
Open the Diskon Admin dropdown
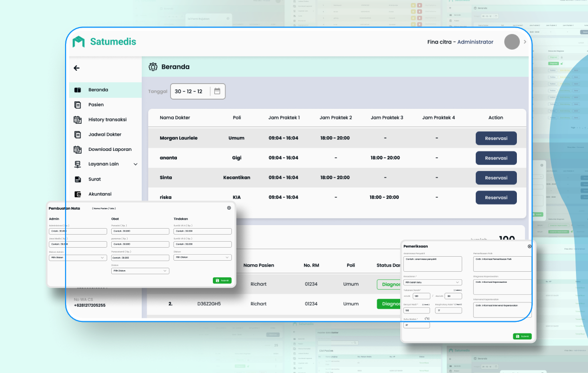tap(78, 258)
